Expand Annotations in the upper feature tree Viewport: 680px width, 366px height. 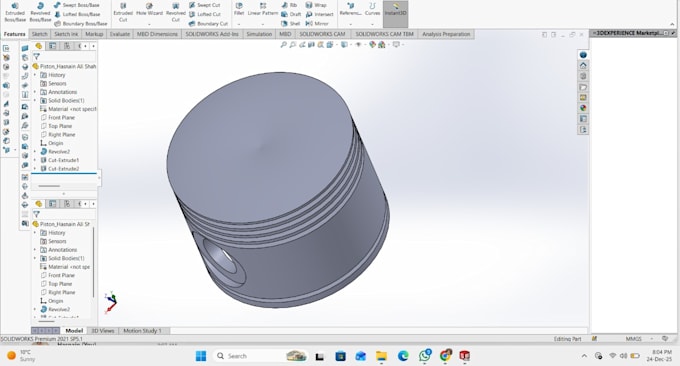click(35, 92)
